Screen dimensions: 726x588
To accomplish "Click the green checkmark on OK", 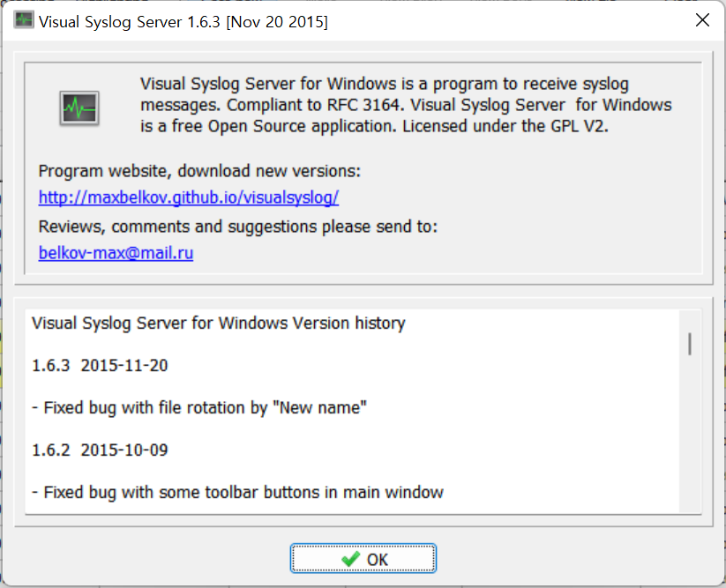I will 350,559.
